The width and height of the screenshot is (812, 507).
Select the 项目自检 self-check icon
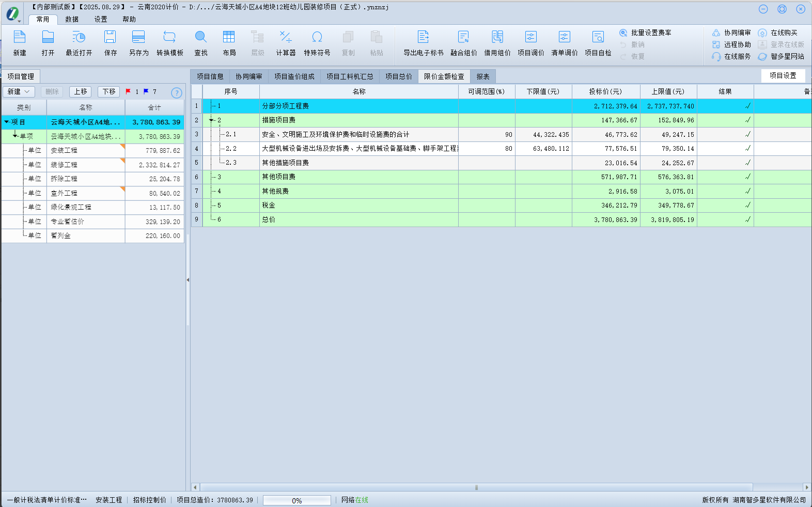(x=598, y=37)
